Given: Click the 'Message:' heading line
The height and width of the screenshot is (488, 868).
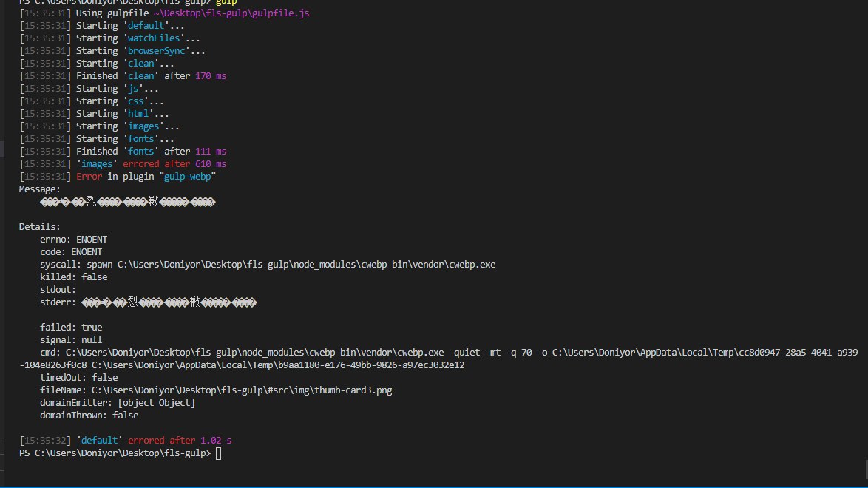Looking at the screenshot, I should coord(40,189).
